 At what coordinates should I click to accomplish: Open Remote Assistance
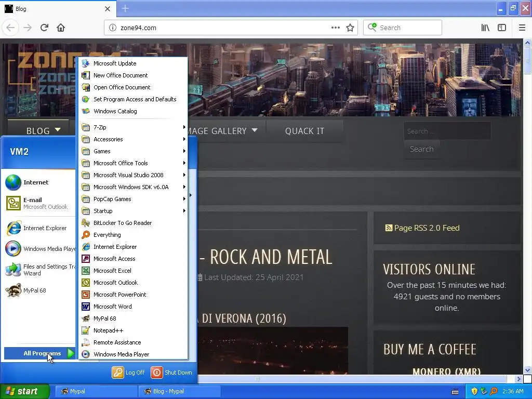point(133,342)
